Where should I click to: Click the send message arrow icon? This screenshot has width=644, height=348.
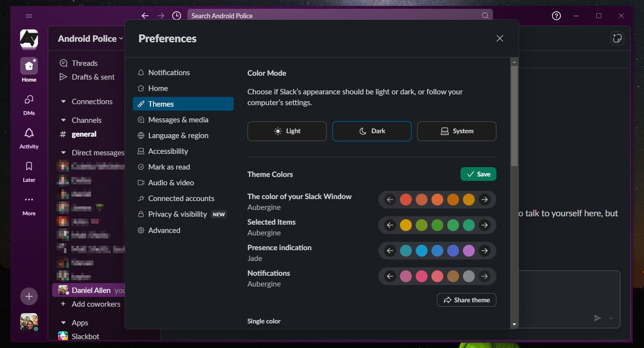(x=597, y=318)
